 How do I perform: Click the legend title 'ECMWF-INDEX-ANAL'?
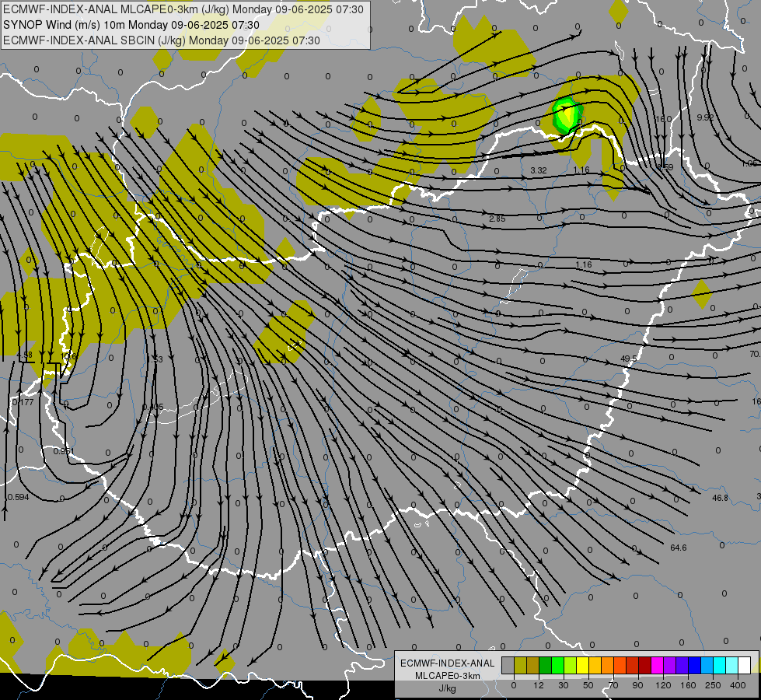coord(448,663)
